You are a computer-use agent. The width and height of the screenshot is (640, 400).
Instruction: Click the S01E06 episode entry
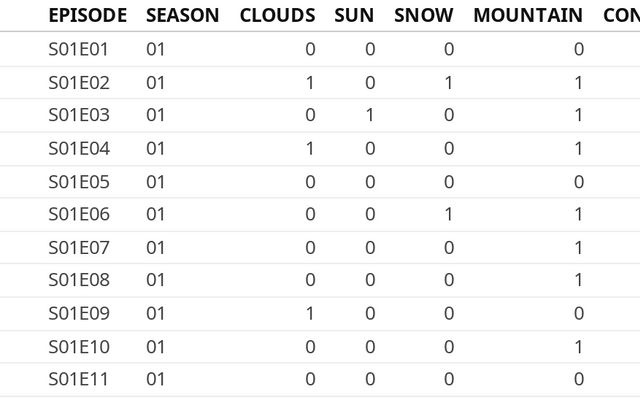pyautogui.click(x=79, y=214)
